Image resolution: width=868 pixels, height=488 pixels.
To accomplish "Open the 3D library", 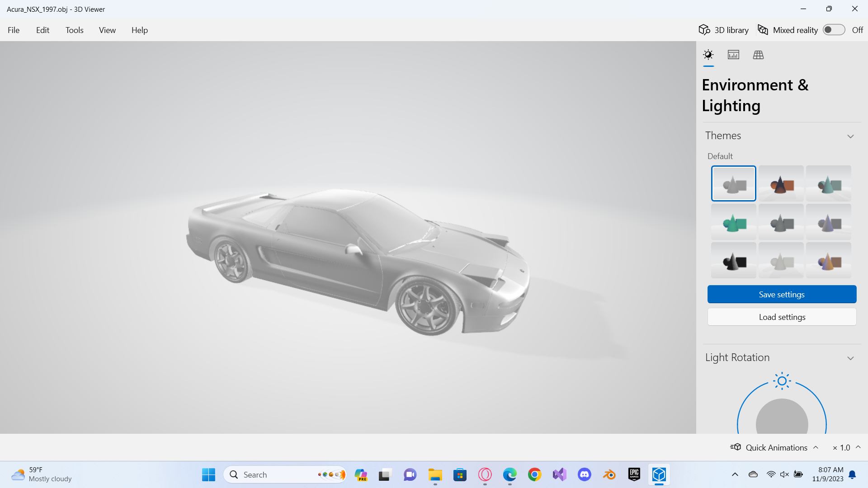I will [723, 30].
